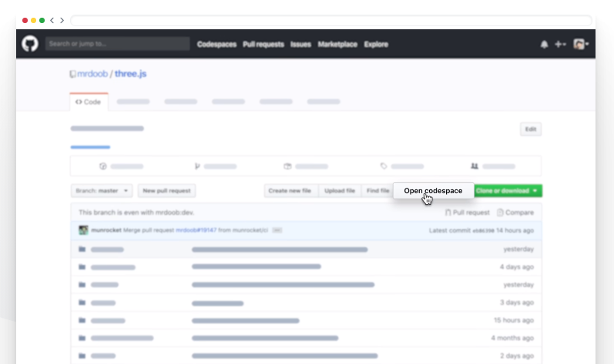Select the Code tab
This screenshot has height=364, width=614.
[89, 102]
